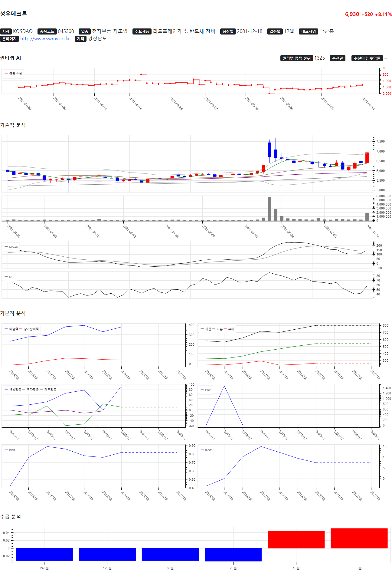This screenshot has height=573, width=392.
Task: Click the 퀀티랩 종목 순위 badge
Action: 297,58
